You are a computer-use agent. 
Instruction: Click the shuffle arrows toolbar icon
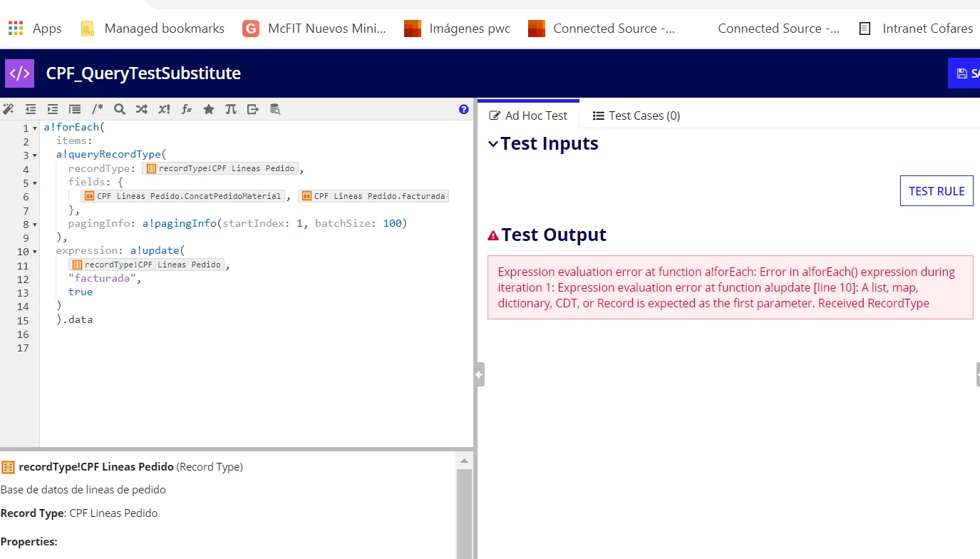[x=142, y=109]
